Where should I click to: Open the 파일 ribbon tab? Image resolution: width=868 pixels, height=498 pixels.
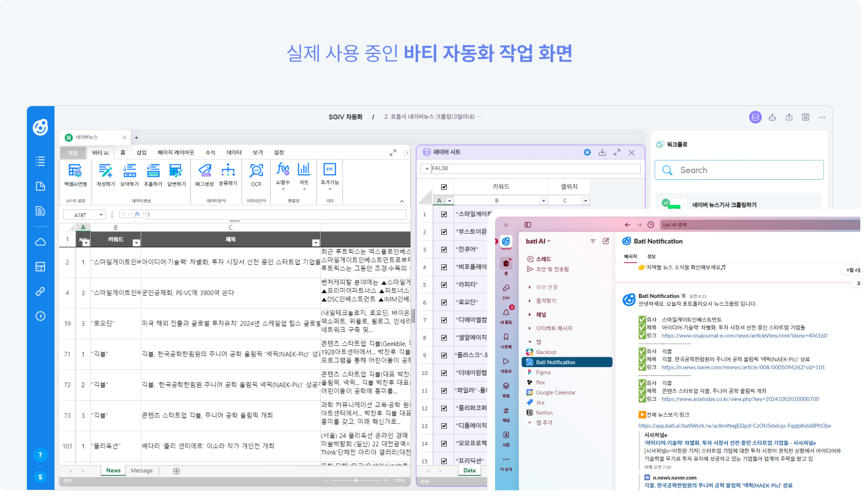click(73, 153)
